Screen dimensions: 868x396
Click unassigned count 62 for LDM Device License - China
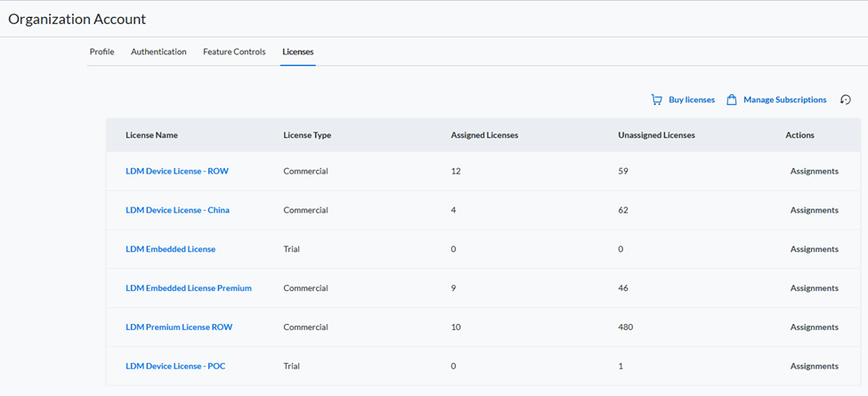(623, 210)
